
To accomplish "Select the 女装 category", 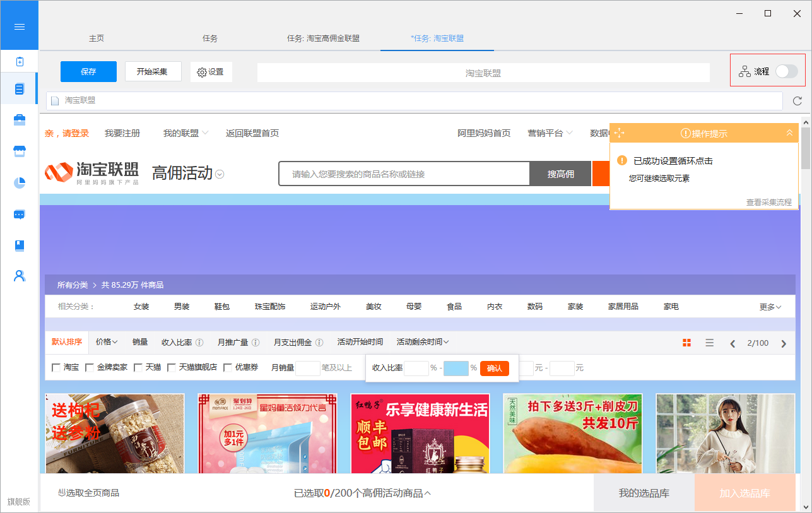I will [x=141, y=307].
